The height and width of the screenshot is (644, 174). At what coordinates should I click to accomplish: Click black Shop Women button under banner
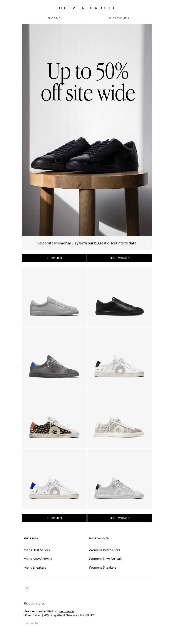point(120,258)
